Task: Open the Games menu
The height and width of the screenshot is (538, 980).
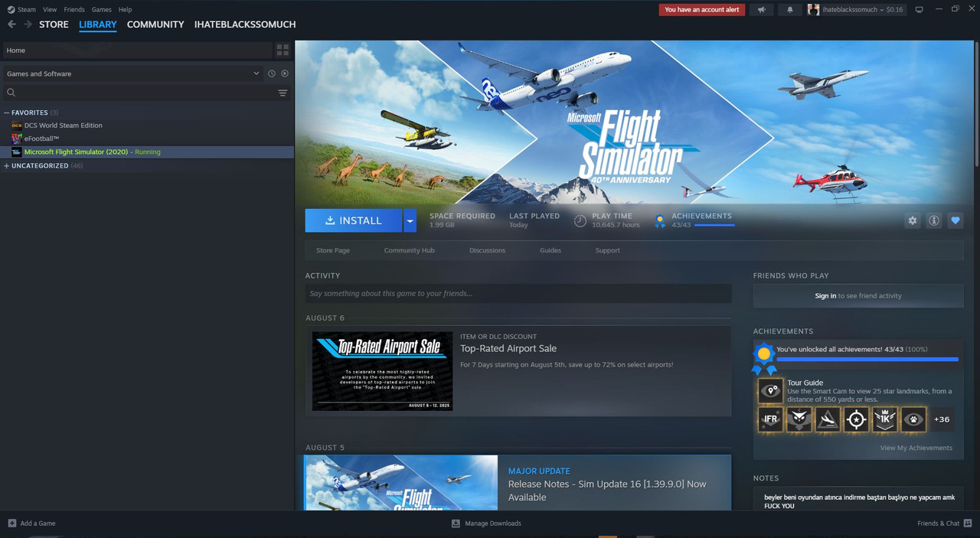Action: pyautogui.click(x=101, y=10)
